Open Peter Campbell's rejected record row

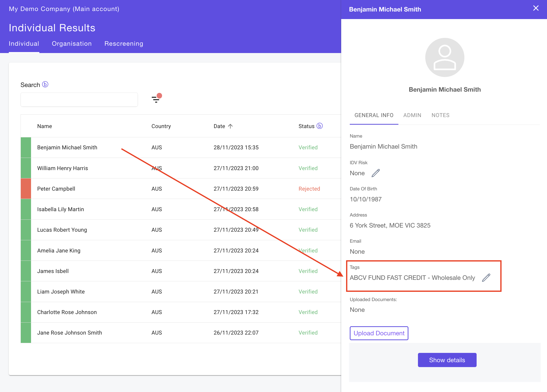point(56,189)
